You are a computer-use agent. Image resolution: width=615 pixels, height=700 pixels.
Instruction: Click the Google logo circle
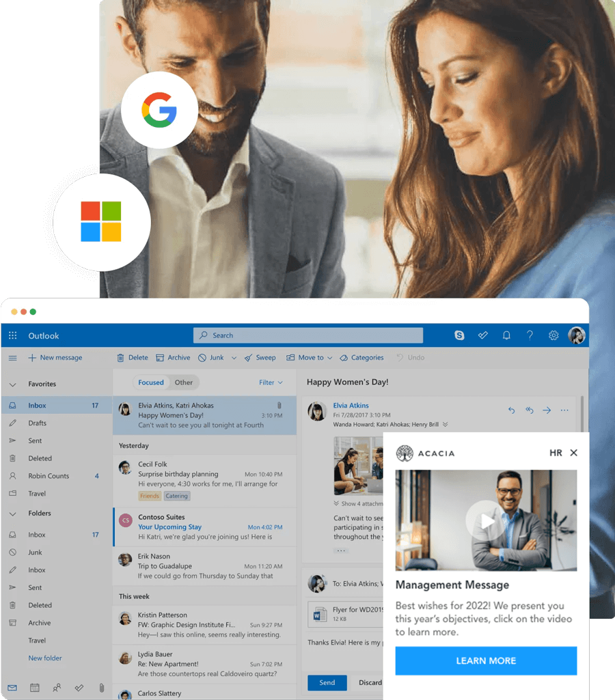[x=159, y=110]
